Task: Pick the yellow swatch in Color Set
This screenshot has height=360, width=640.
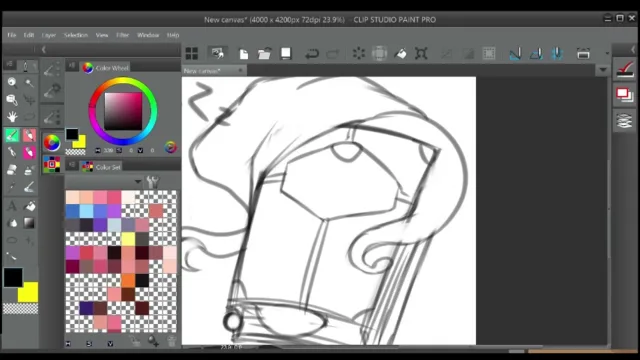Action: [x=128, y=239]
